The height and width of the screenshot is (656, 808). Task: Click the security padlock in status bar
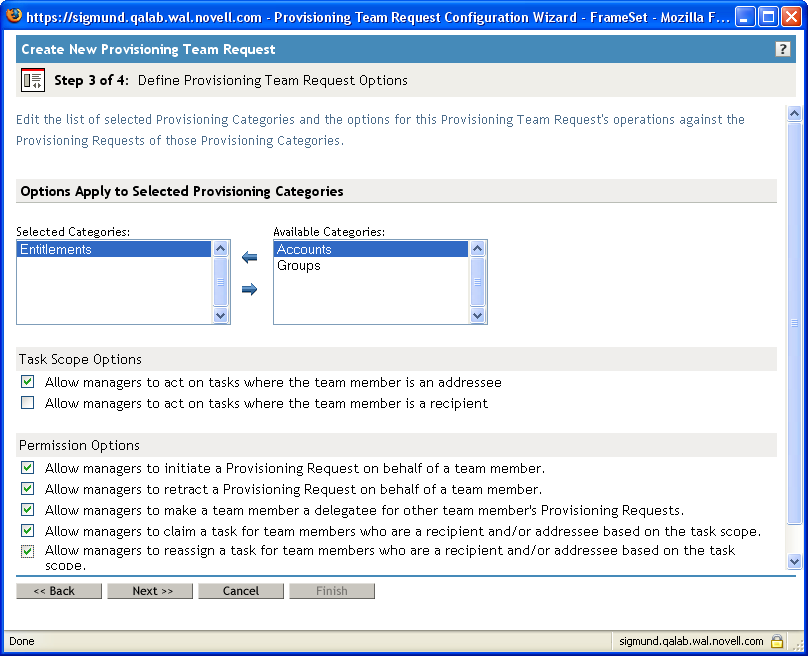click(777, 641)
